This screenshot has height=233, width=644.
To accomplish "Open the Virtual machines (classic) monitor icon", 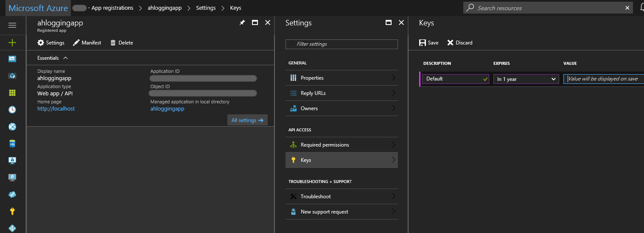I will 12,161.
